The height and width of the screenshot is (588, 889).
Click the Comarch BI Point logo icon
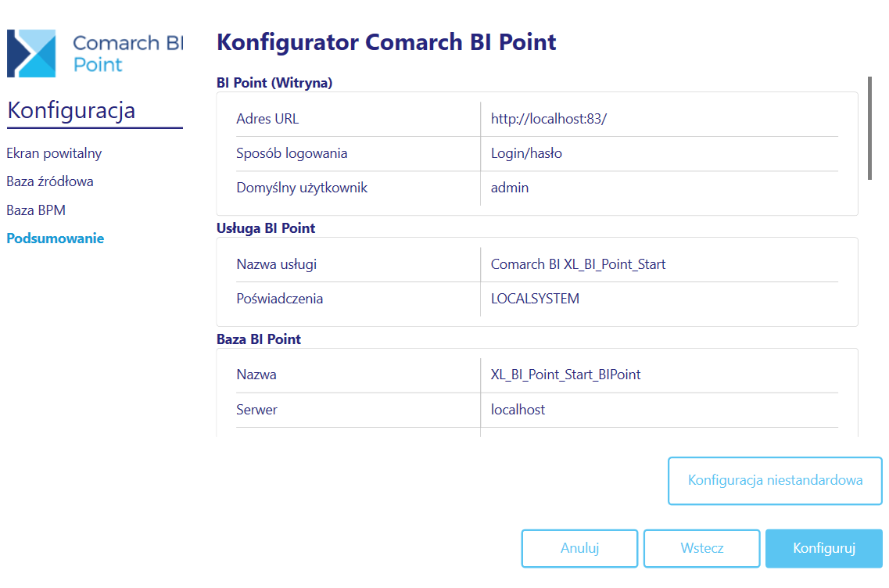tap(31, 53)
